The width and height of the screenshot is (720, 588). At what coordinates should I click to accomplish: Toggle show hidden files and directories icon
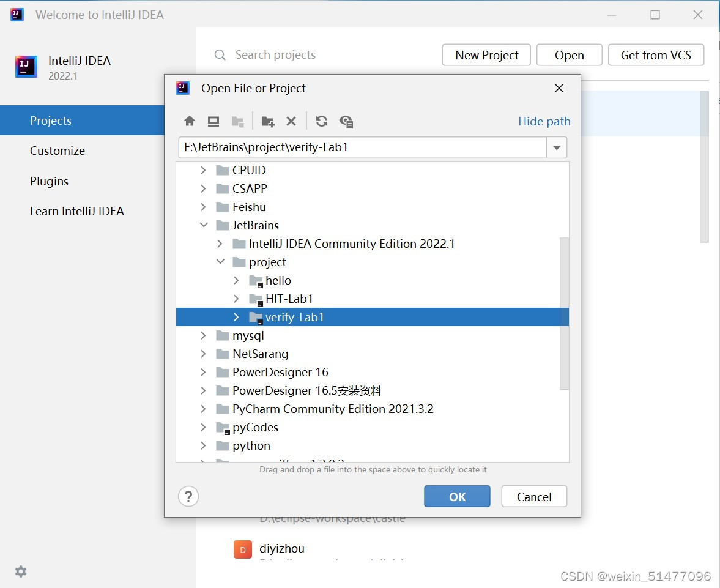point(346,121)
